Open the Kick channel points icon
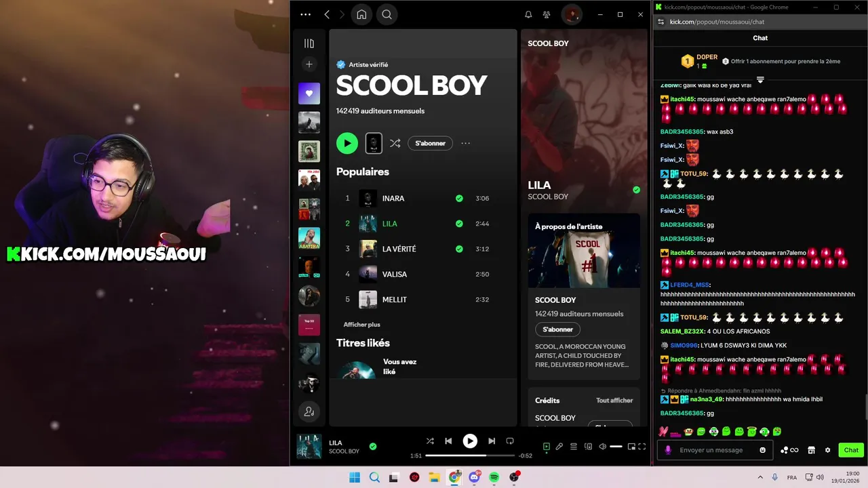Viewport: 868px width, 488px height. [789, 450]
